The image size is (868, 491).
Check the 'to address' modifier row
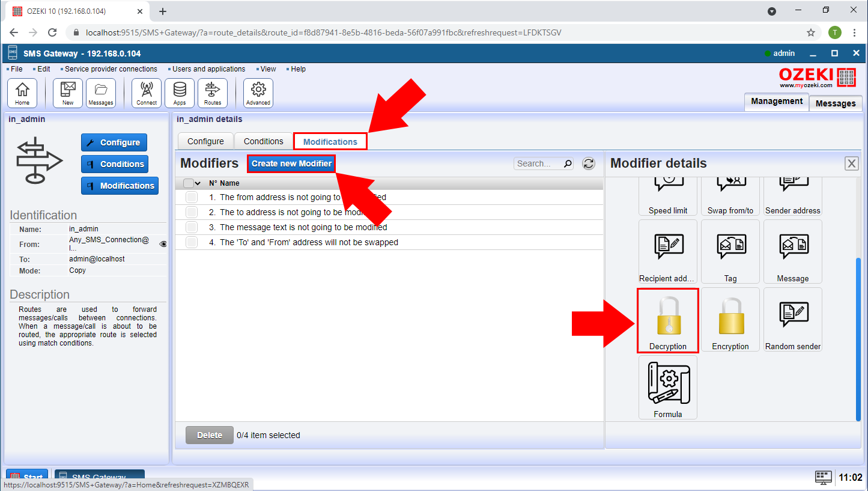pyautogui.click(x=191, y=212)
